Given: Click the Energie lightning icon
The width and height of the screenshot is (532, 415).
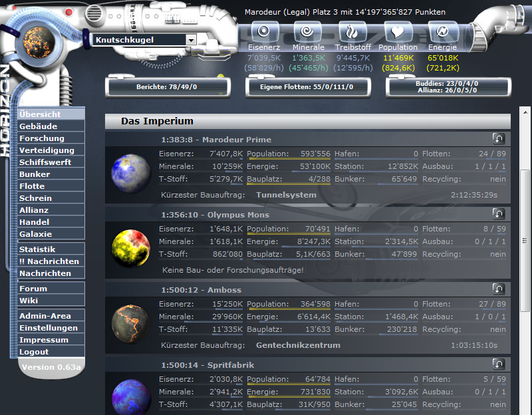Looking at the screenshot, I should click(442, 31).
